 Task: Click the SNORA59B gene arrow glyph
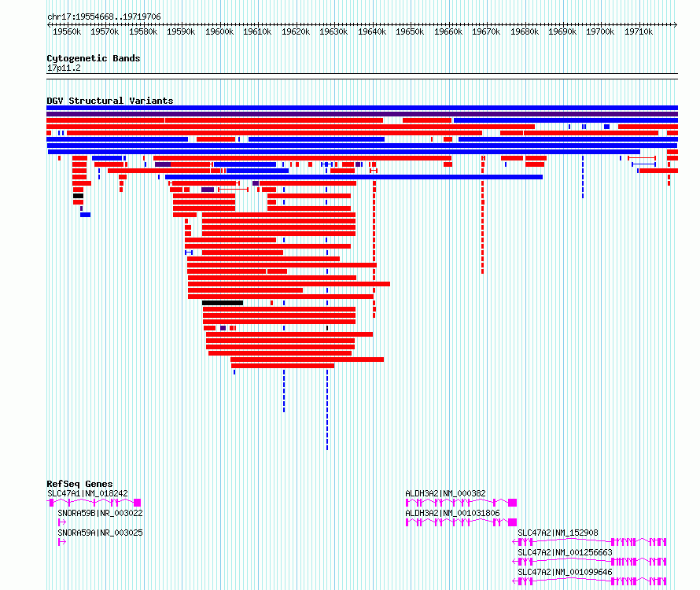point(62,522)
